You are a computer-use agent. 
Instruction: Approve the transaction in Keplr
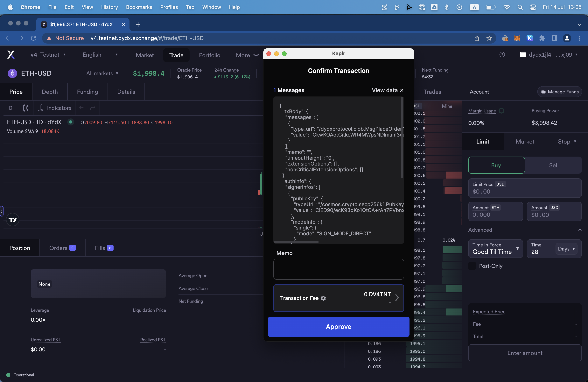pyautogui.click(x=339, y=327)
